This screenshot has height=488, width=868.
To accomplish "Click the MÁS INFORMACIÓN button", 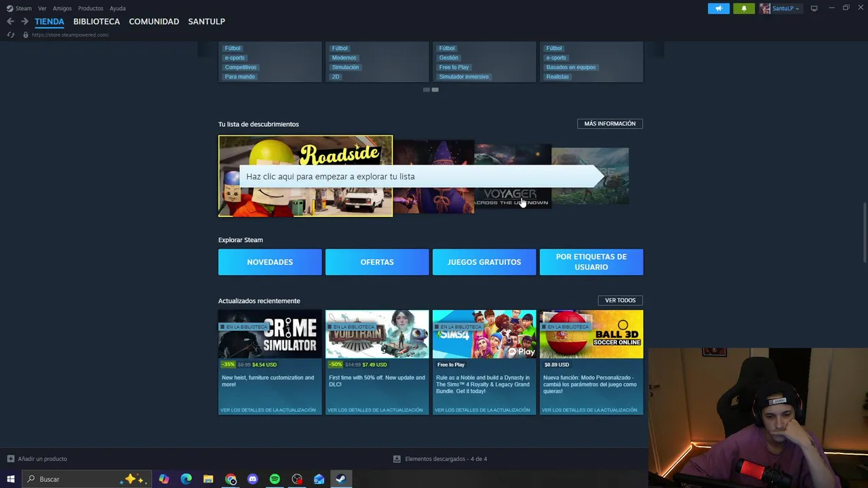I will point(610,123).
